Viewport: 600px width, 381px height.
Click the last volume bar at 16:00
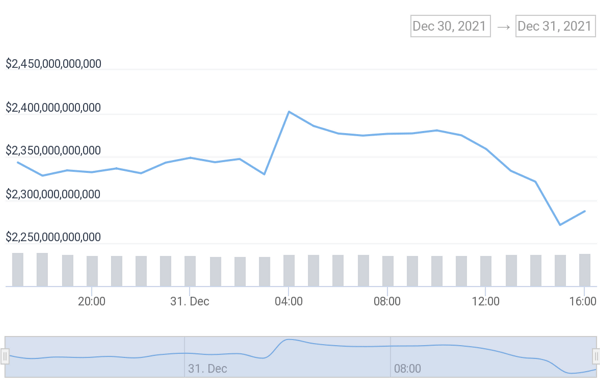[585, 270]
